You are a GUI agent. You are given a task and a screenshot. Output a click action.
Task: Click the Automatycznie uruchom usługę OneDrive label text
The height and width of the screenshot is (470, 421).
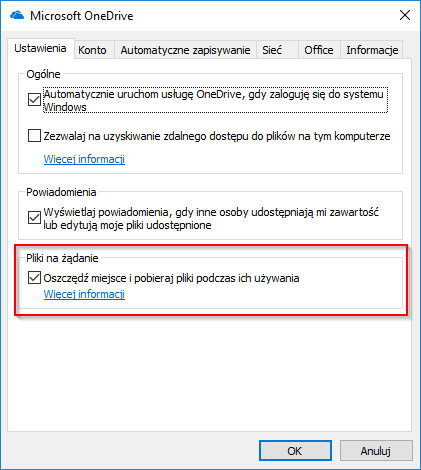(215, 100)
